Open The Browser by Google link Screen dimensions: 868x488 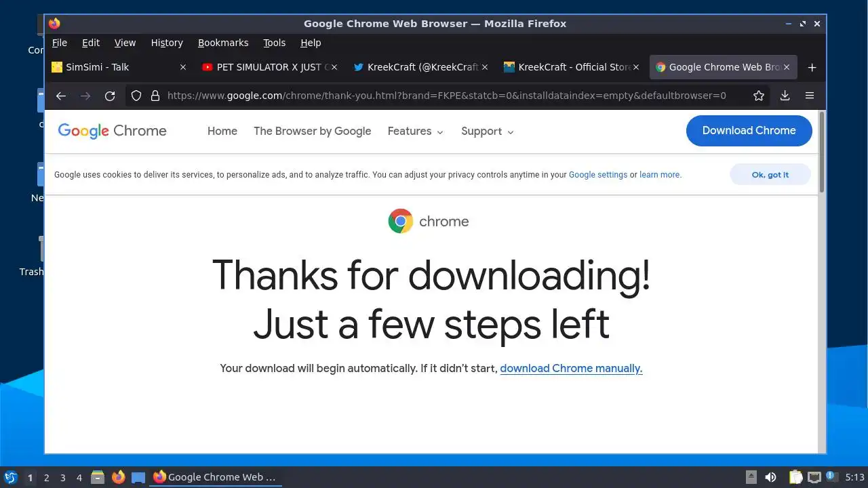313,131
